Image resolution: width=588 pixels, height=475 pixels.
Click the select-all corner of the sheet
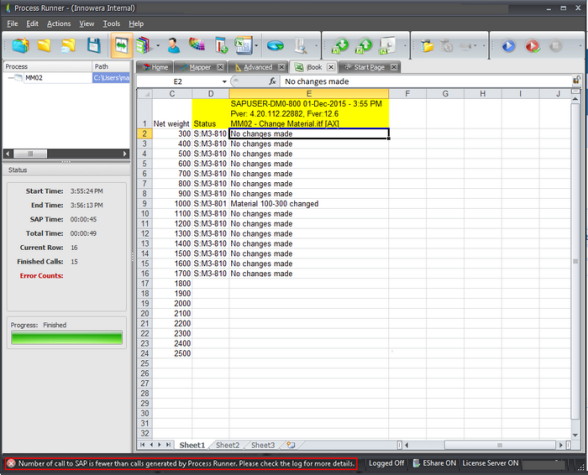[x=145, y=94]
